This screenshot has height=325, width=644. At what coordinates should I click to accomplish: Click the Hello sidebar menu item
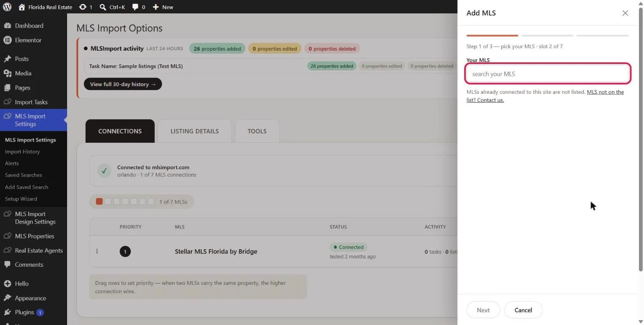(x=34, y=284)
